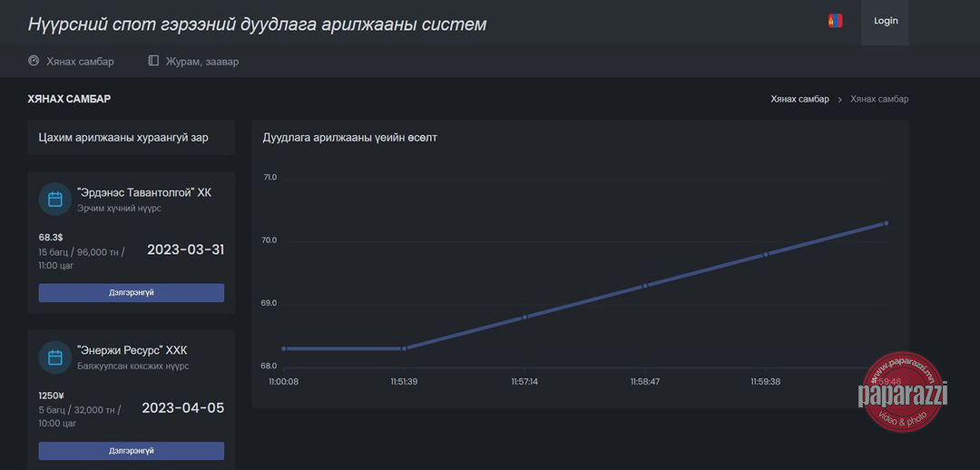Open Дэлгэрэнгүй for Эрдэнэс Тавантолгой
The image size is (980, 470).
tap(132, 292)
